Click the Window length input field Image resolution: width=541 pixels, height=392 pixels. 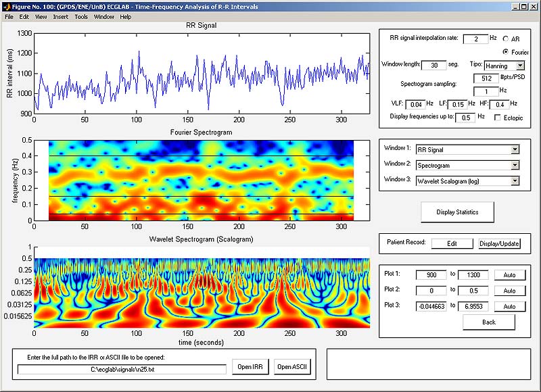pos(433,66)
